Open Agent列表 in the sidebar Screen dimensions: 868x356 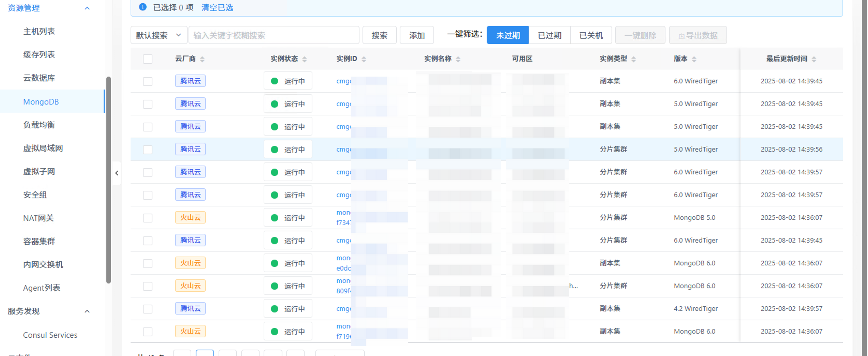coord(42,288)
